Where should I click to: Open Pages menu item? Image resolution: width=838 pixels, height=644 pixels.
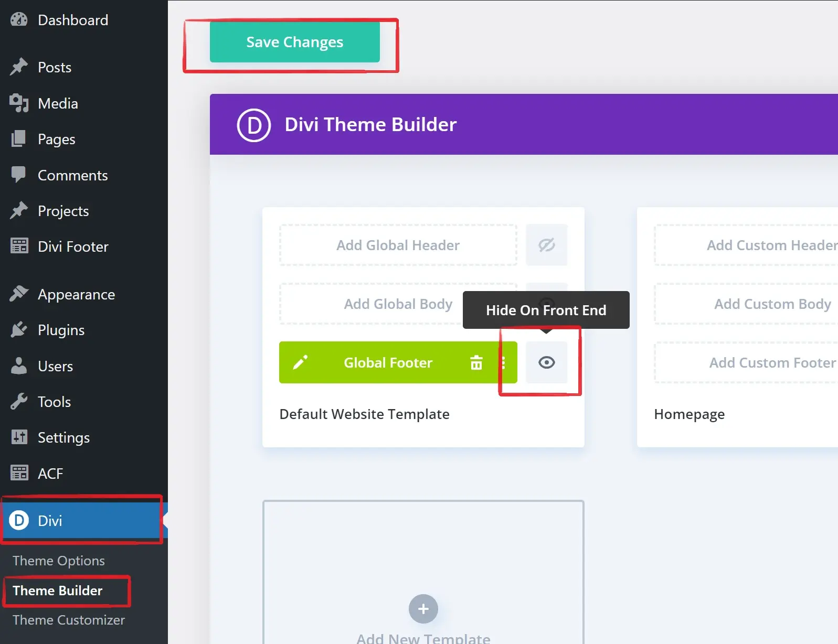[x=84, y=139]
